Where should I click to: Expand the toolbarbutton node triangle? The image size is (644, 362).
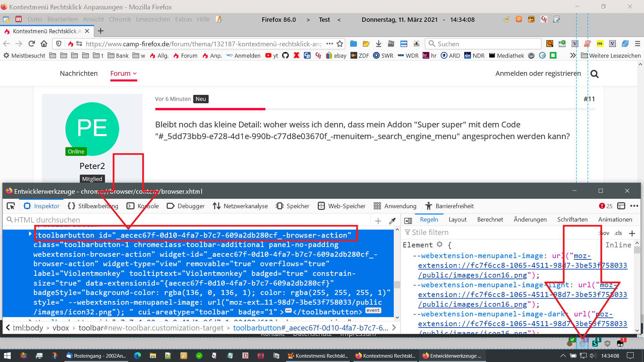click(30, 234)
